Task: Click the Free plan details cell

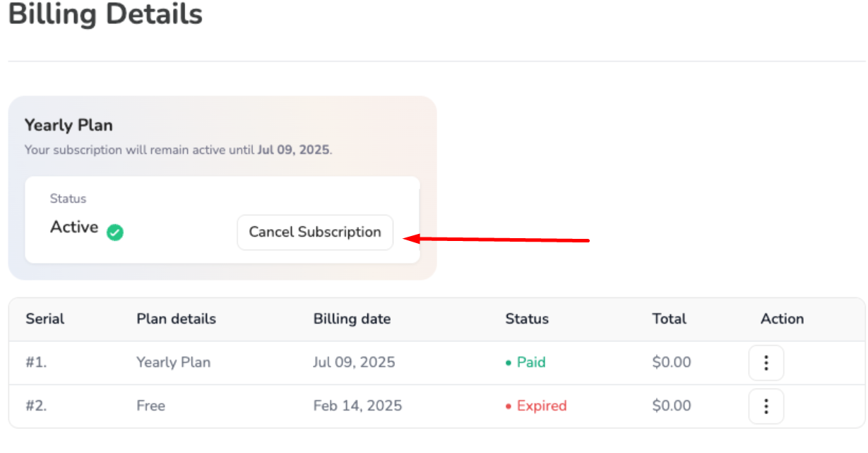Action: [150, 406]
